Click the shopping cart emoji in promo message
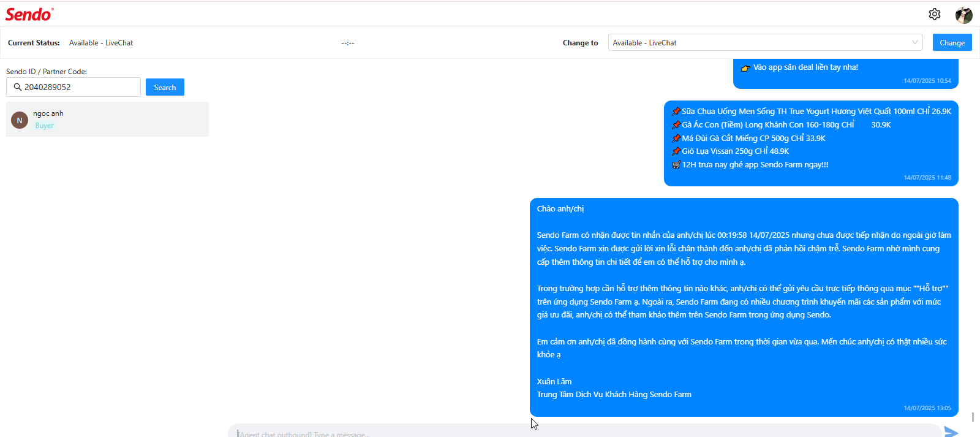The height and width of the screenshot is (437, 980). 676,165
